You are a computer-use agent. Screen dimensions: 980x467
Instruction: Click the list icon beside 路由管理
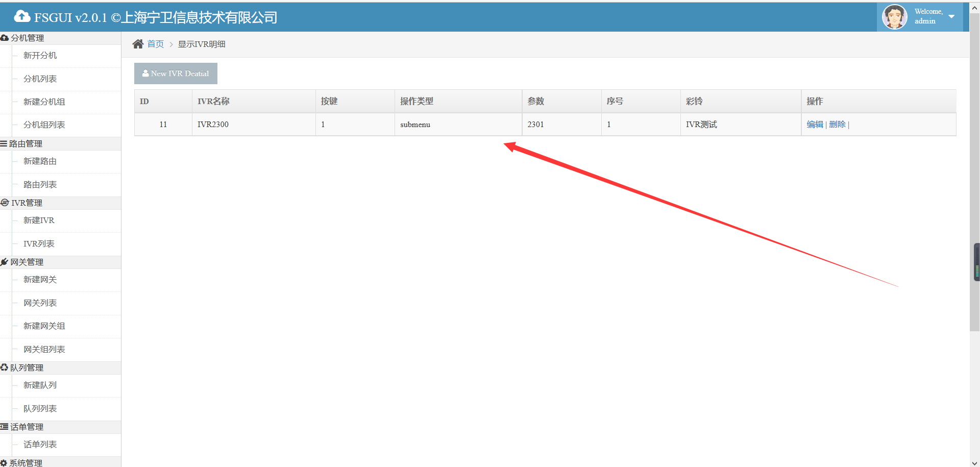point(4,144)
